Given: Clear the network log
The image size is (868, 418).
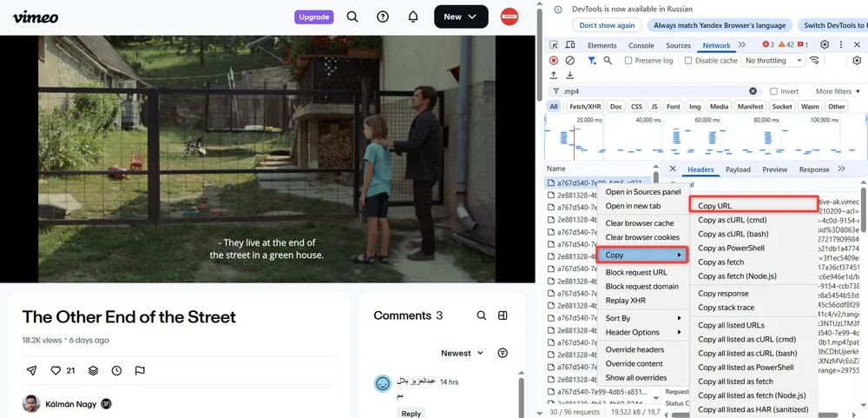Looking at the screenshot, I should click(570, 61).
